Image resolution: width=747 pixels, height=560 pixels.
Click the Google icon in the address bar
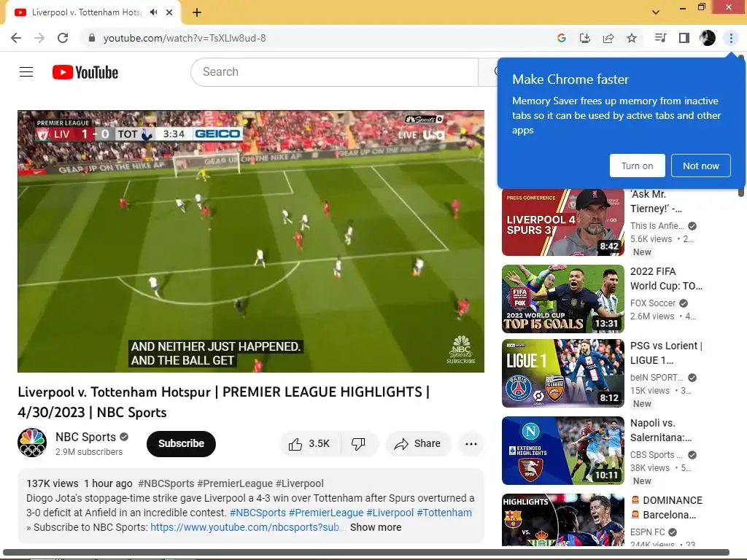click(x=561, y=38)
